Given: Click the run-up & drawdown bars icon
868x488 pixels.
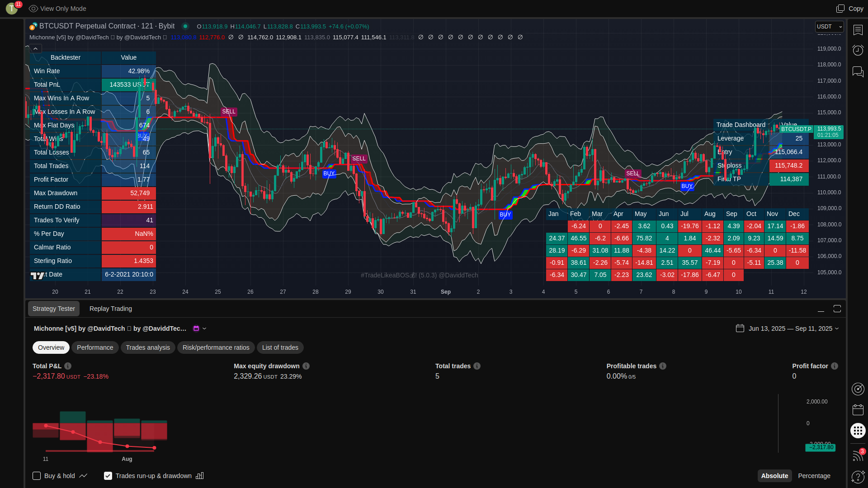Looking at the screenshot, I should tap(200, 476).
